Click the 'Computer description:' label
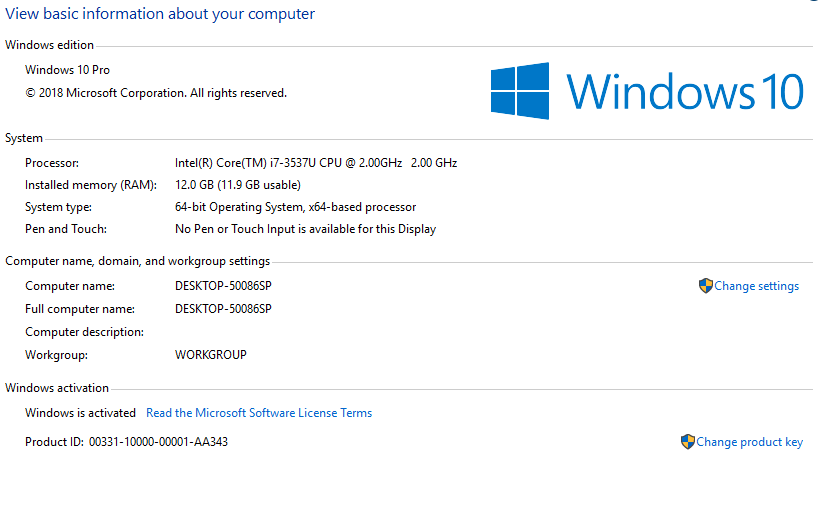Image resolution: width=818 pixels, height=526 pixels. tap(84, 332)
